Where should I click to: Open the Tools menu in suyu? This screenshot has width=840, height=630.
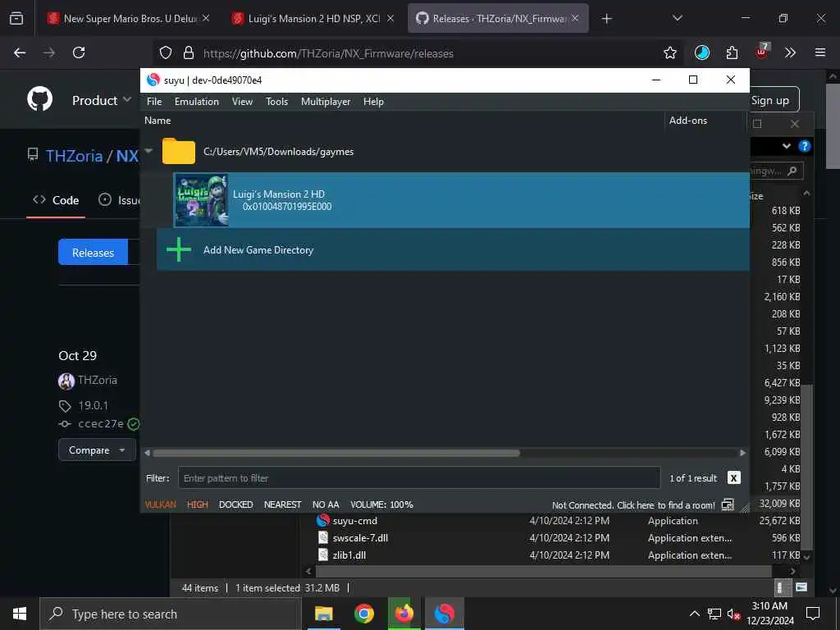tap(277, 101)
